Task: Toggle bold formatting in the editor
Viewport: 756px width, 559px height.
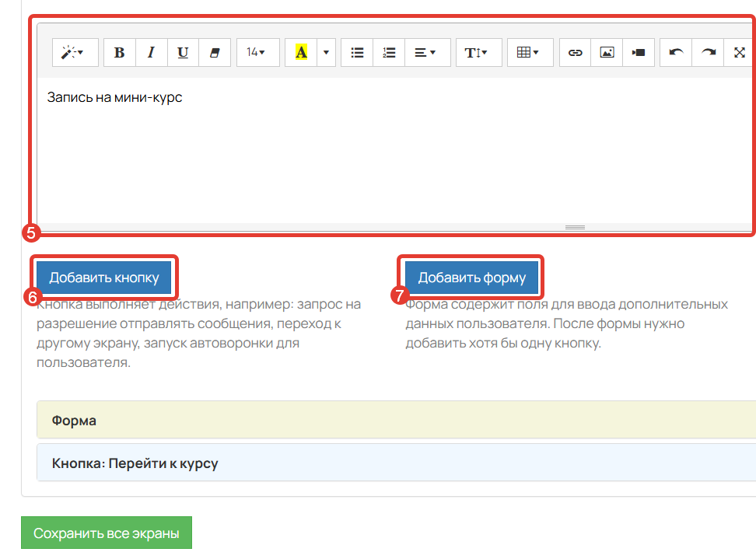Action: 119,53
